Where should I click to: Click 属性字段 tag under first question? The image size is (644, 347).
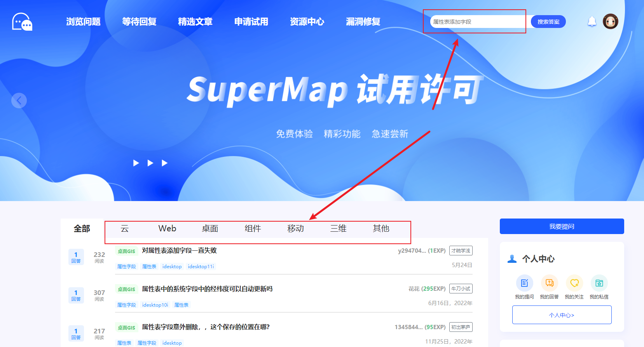click(127, 267)
